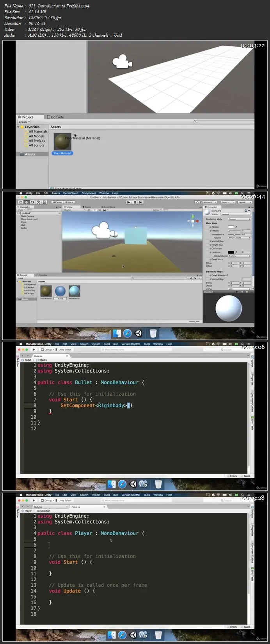270x644 pixels.
Task: Open GameObject menu in Unity menu bar
Action: pyautogui.click(x=71, y=193)
